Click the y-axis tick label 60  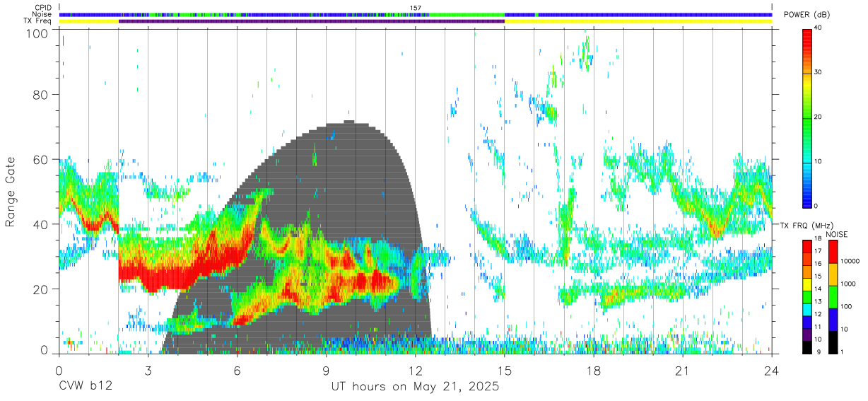[40, 160]
